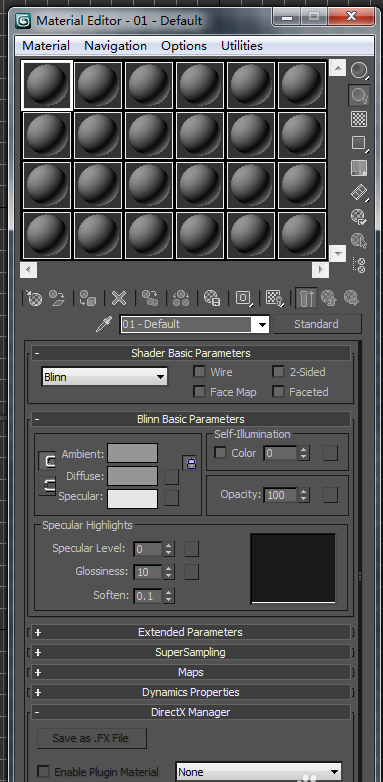Toggle the Diffuse-Specular color lock button

[x=47, y=486]
